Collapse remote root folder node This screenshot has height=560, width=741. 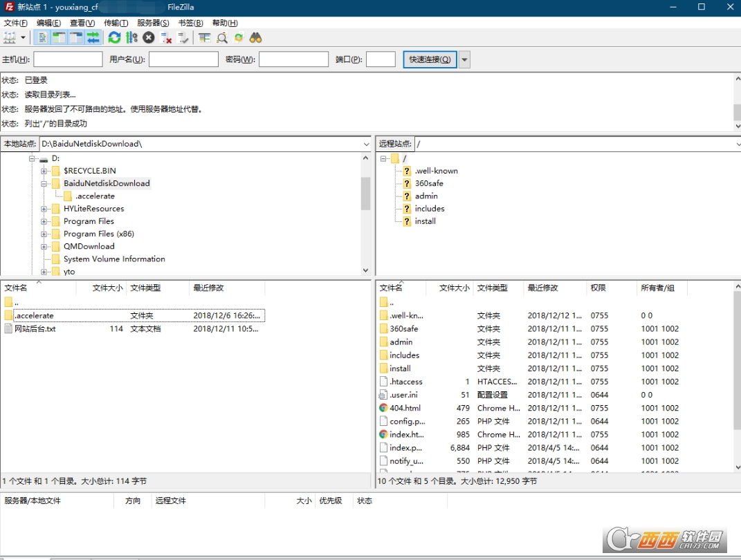pyautogui.click(x=383, y=158)
